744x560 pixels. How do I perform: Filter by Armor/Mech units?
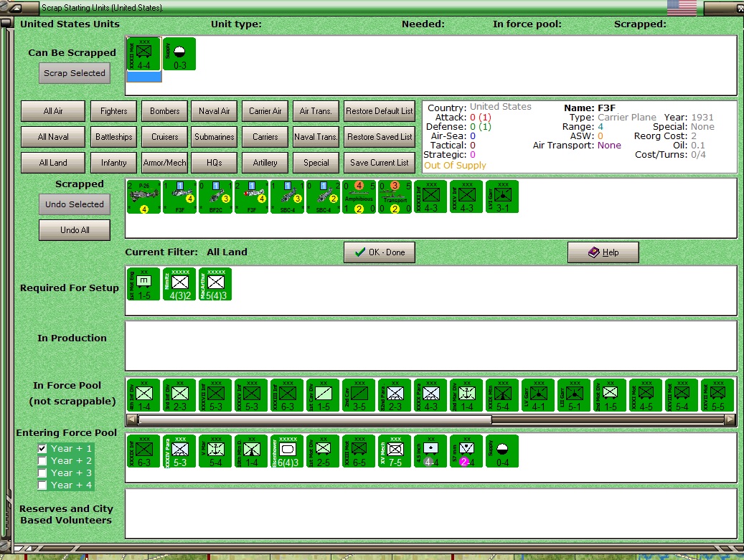(x=164, y=163)
